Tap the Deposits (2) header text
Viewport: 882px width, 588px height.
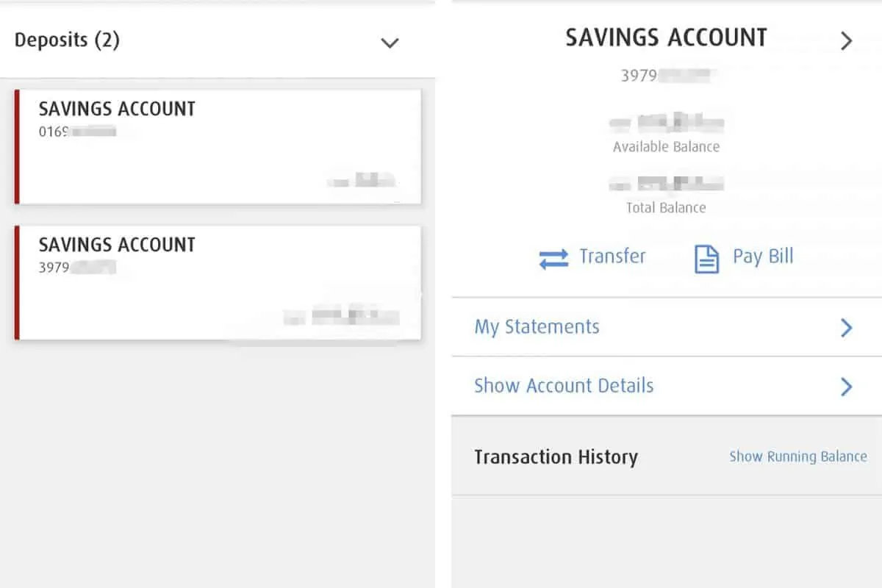[67, 40]
